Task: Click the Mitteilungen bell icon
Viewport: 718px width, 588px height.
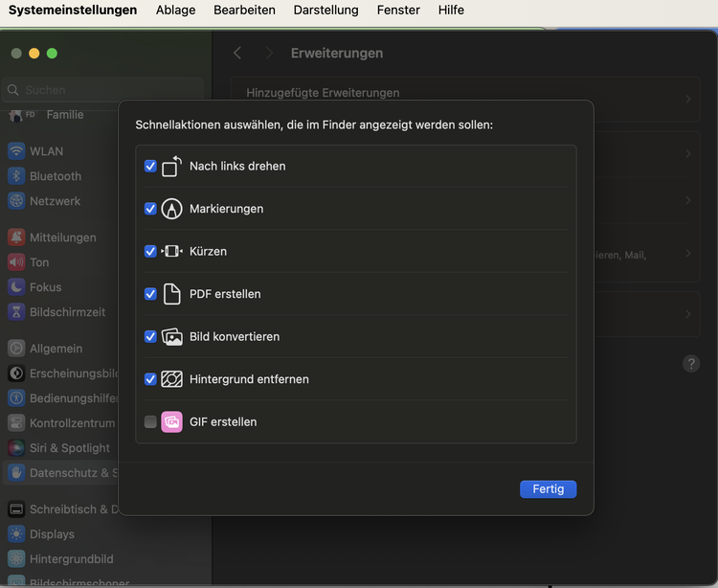Action: (x=16, y=237)
